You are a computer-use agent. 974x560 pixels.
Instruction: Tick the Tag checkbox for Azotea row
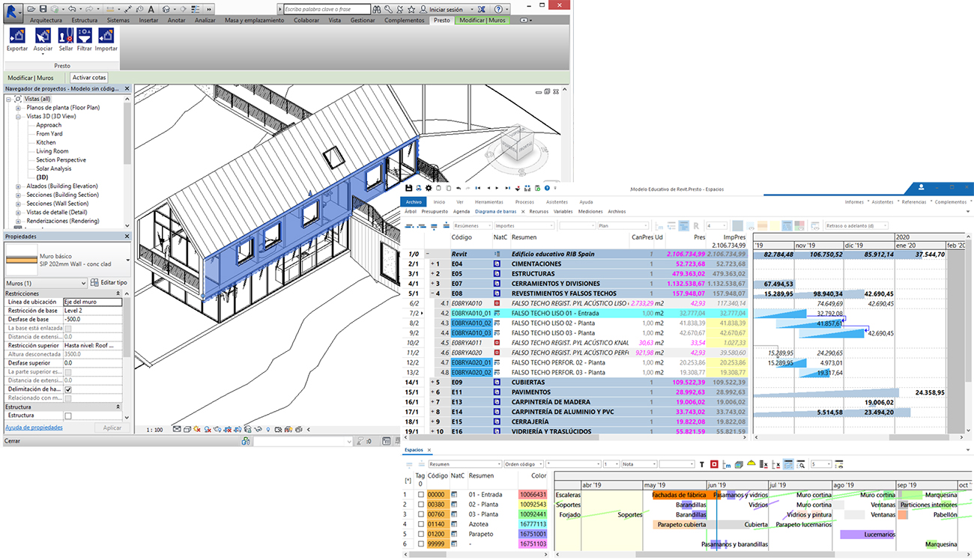tap(421, 524)
